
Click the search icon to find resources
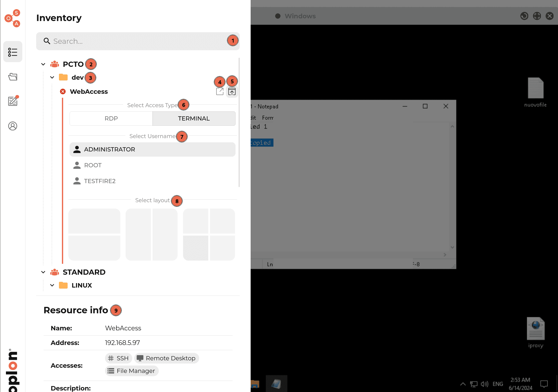coord(46,41)
